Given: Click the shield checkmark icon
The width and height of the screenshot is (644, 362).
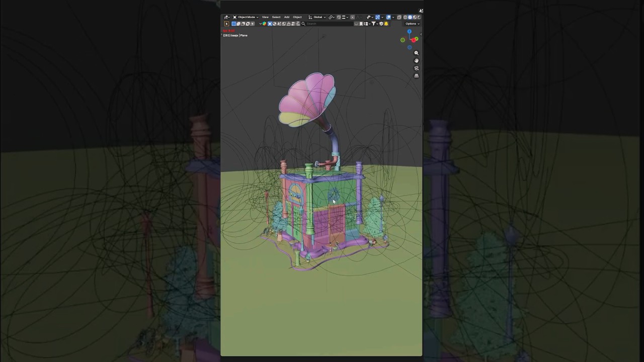Looking at the screenshot, I should 381,24.
